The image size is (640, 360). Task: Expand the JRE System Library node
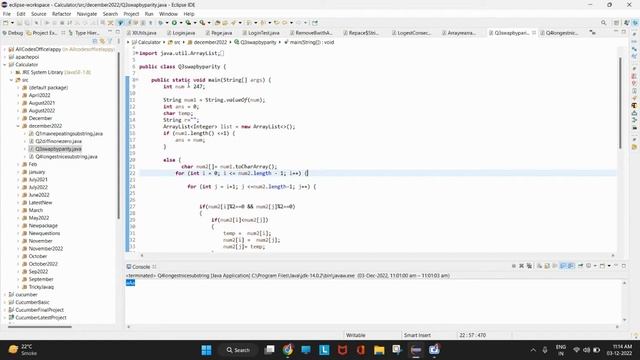point(12,72)
